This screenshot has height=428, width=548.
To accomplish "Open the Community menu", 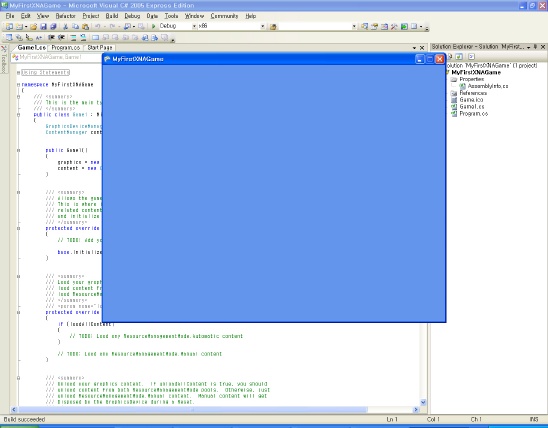I will click(x=224, y=16).
